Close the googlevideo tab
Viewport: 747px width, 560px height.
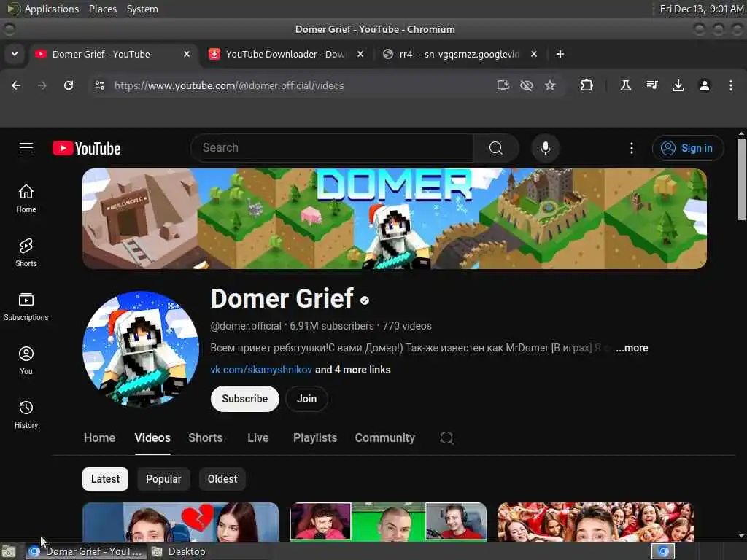534,54
